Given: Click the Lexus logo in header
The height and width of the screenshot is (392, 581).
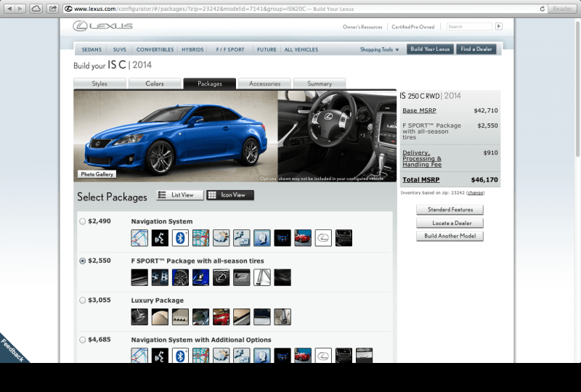Looking at the screenshot, I should coord(102,26).
